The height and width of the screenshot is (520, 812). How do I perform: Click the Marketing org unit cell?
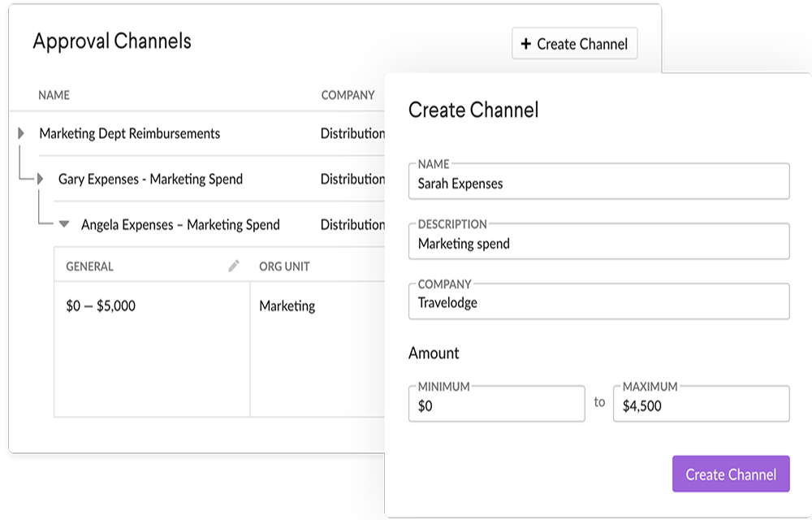tap(287, 306)
